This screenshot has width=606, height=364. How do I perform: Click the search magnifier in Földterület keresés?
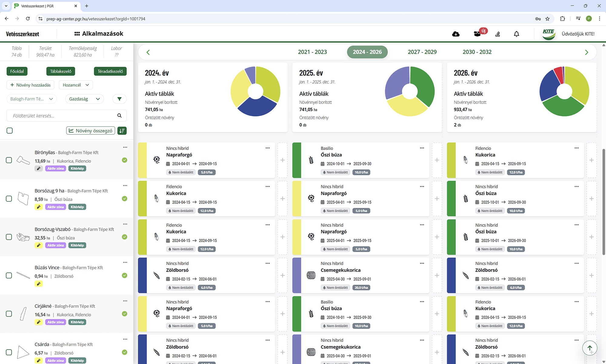[x=119, y=116]
